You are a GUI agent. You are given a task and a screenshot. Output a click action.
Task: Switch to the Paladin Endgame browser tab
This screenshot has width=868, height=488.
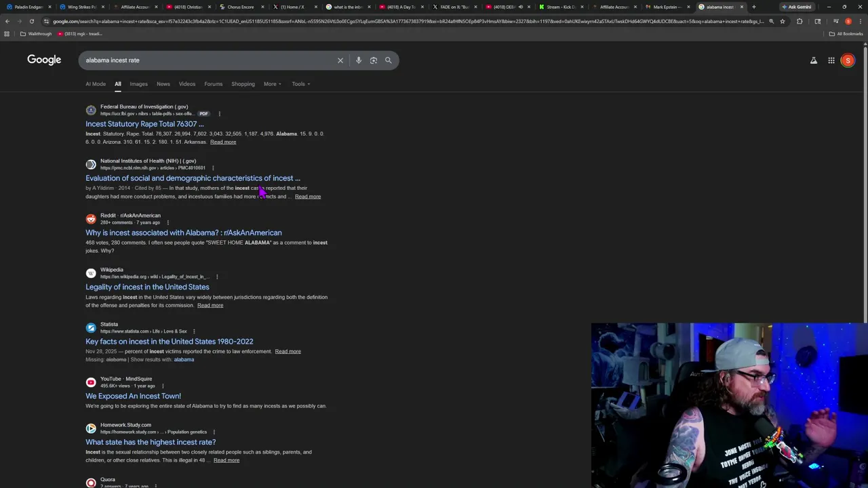pyautogui.click(x=28, y=7)
